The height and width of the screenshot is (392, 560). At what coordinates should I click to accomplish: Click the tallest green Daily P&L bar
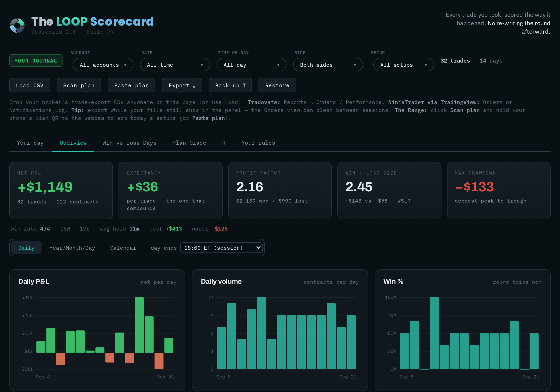tap(139, 325)
